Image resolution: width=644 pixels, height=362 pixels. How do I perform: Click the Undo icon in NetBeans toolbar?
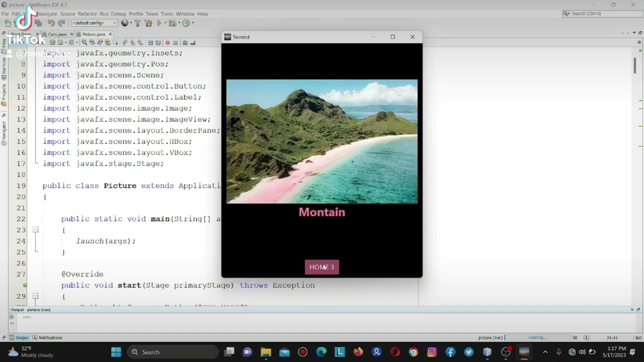[51, 23]
